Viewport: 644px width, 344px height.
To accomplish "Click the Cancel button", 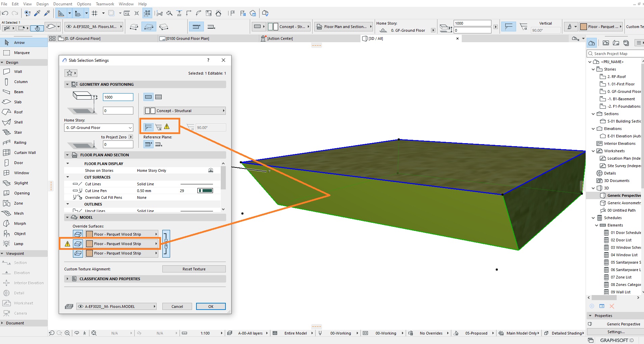I will coord(177,307).
